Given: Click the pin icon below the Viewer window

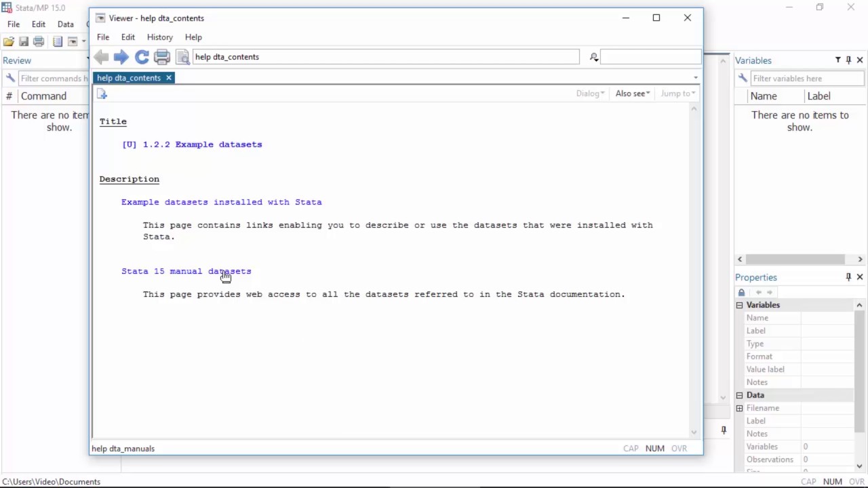Looking at the screenshot, I should (x=724, y=430).
